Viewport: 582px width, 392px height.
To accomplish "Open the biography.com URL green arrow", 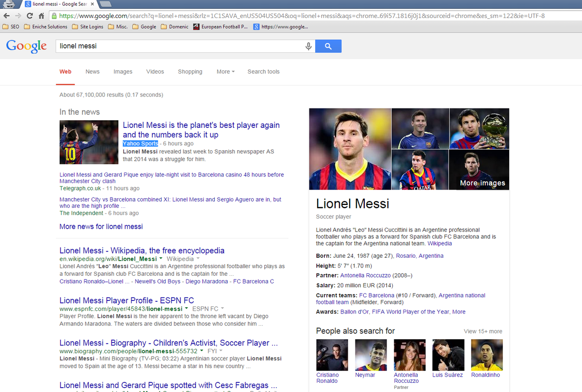I will tap(202, 351).
